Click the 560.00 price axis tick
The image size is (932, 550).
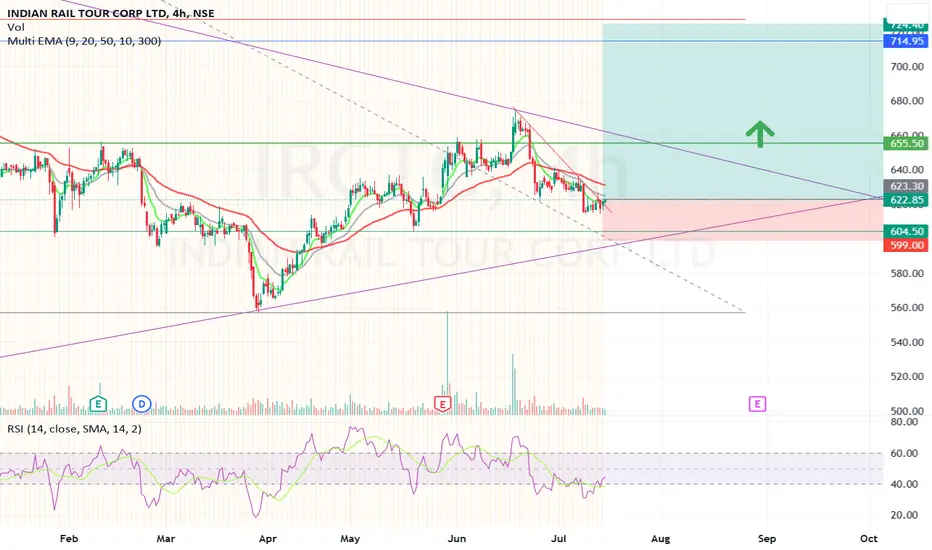tap(907, 308)
